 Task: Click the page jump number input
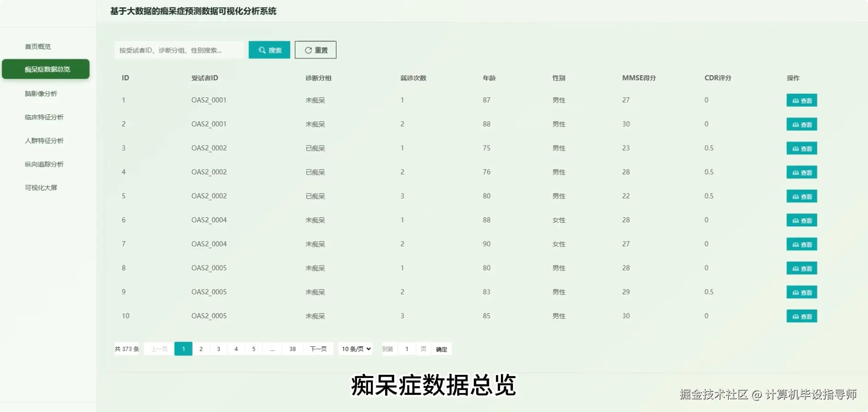coord(407,349)
